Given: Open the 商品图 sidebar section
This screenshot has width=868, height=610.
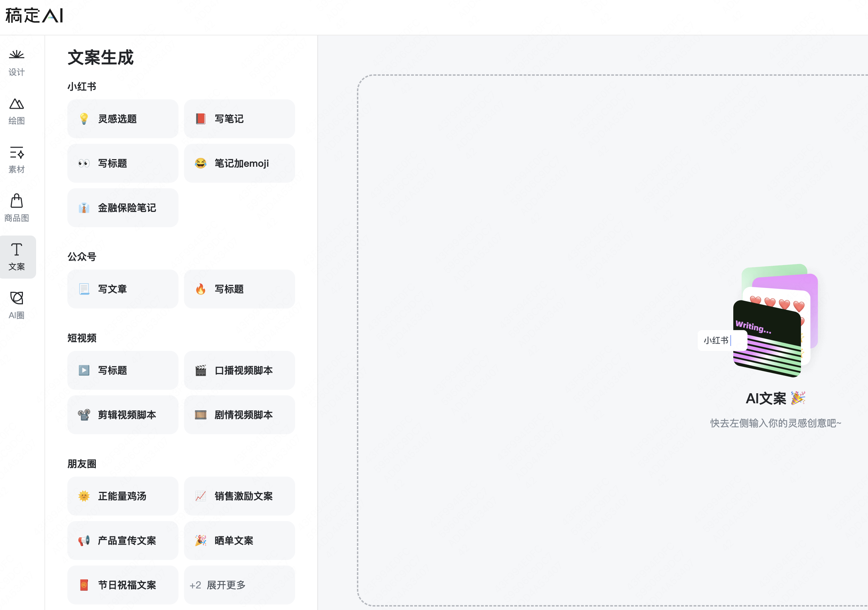Looking at the screenshot, I should pyautogui.click(x=17, y=208).
